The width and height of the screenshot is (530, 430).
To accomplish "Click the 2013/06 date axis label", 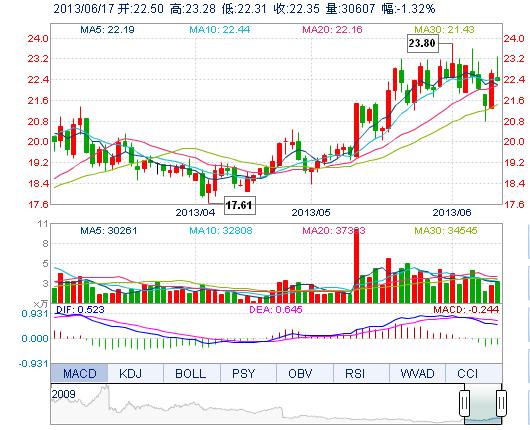I will click(x=452, y=212).
